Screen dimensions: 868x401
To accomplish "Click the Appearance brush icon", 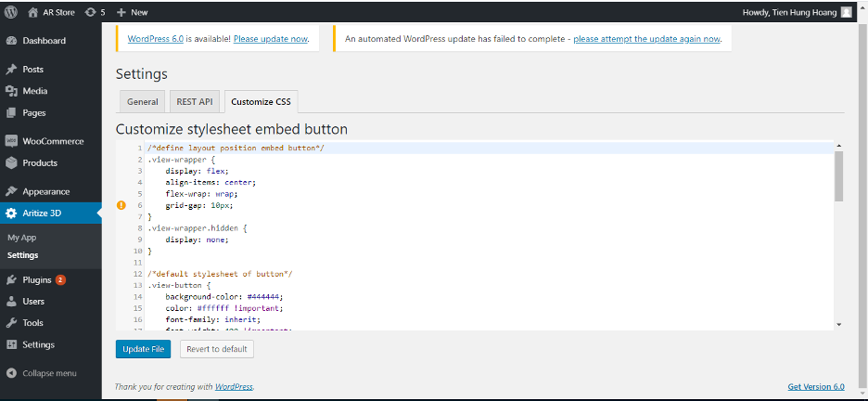I will click(x=11, y=191).
